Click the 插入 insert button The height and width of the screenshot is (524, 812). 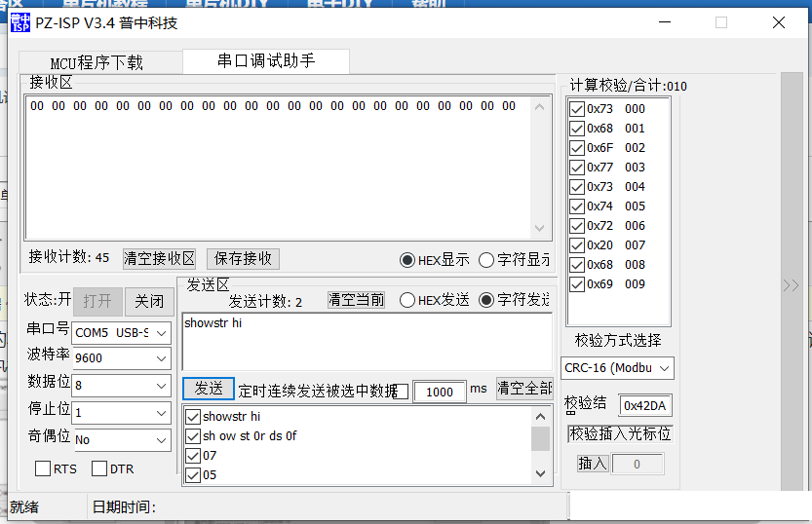pyautogui.click(x=593, y=464)
